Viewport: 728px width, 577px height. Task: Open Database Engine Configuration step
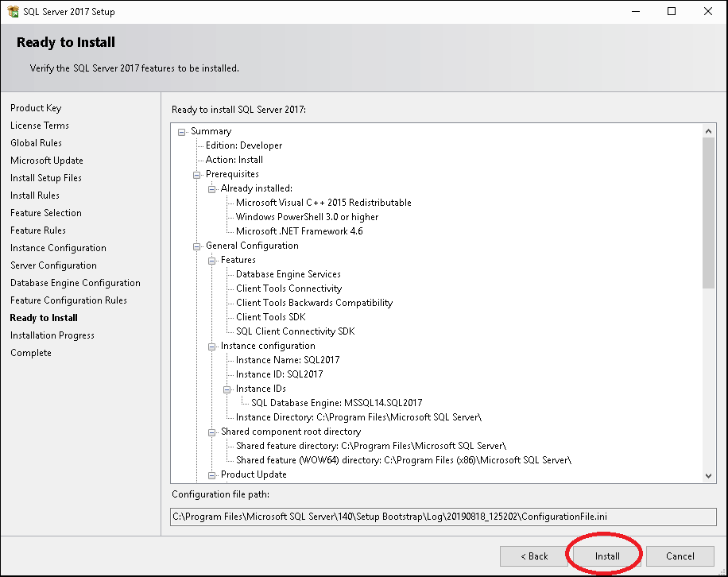76,283
